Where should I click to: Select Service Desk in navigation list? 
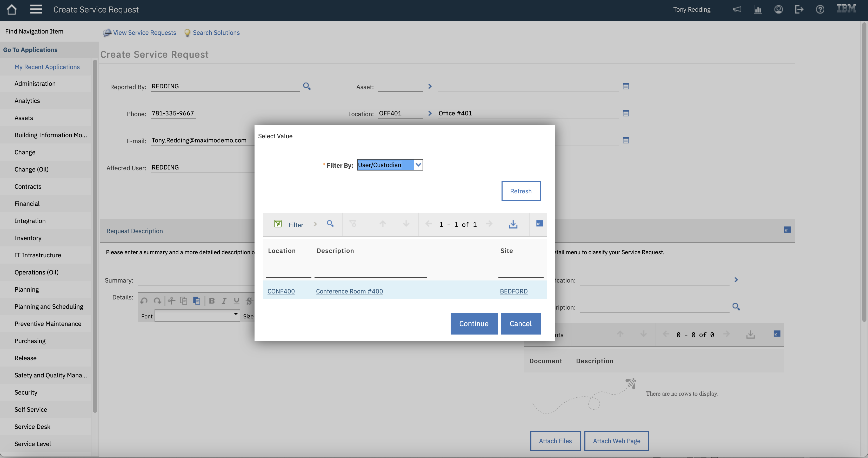pos(32,427)
